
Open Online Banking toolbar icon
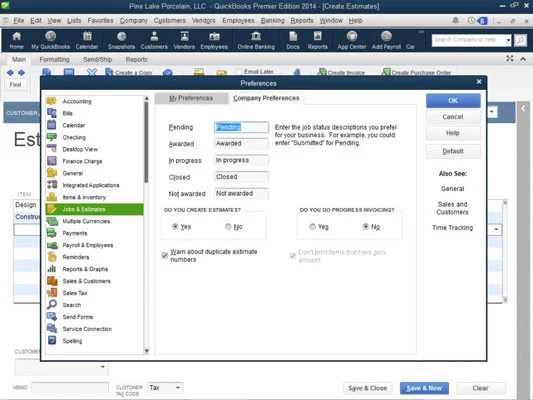[256, 40]
